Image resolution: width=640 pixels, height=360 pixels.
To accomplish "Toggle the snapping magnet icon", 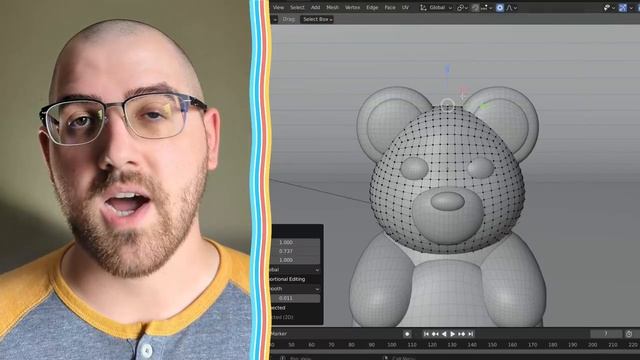I will (x=475, y=7).
